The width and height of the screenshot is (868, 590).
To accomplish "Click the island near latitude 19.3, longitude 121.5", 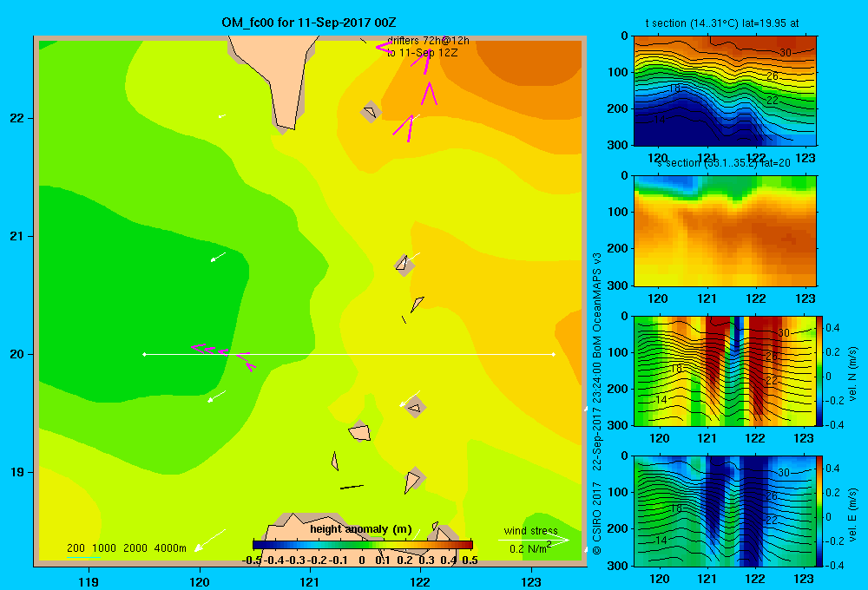I will click(360, 431).
